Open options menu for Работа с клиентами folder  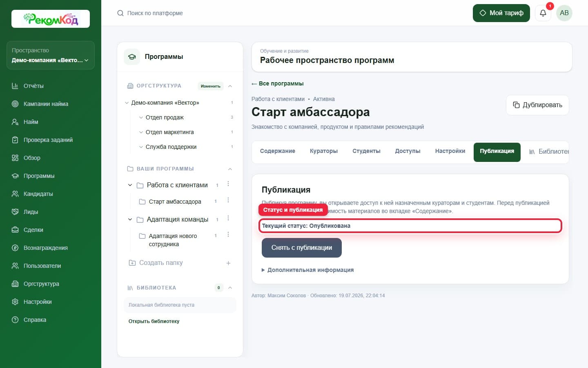coord(228,184)
